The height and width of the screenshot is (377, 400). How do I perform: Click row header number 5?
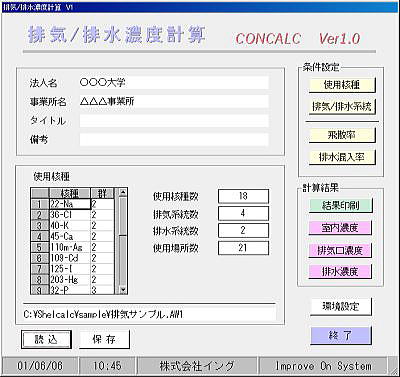tap(40, 247)
